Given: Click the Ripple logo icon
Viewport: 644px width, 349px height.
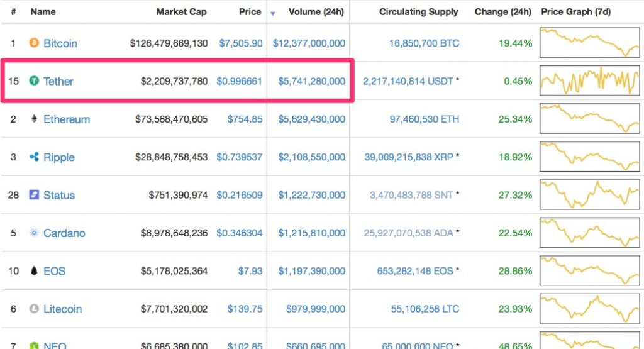Looking at the screenshot, I should click(x=34, y=157).
